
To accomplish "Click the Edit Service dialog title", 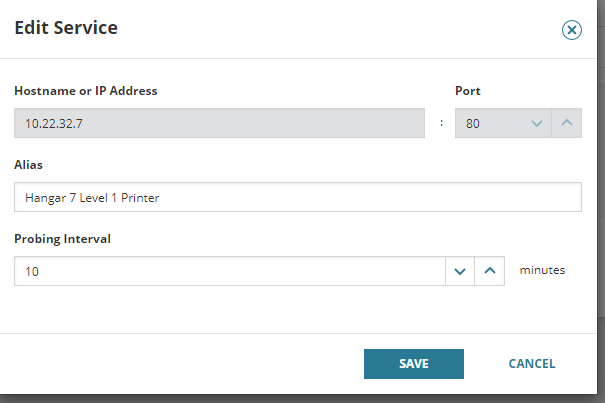I will [66, 28].
